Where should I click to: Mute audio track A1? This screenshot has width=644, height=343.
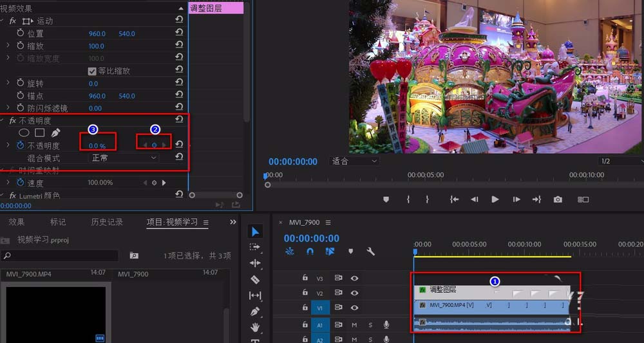coord(354,325)
